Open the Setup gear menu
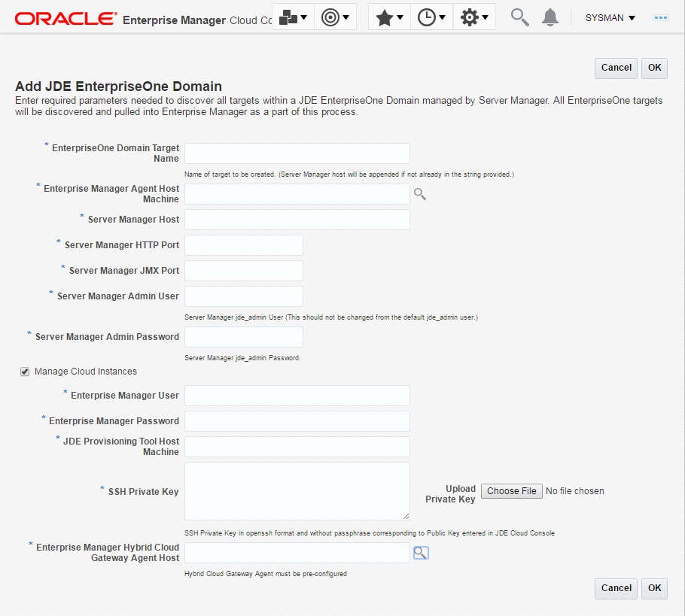Image resolution: width=685 pixels, height=616 pixels. [x=474, y=17]
